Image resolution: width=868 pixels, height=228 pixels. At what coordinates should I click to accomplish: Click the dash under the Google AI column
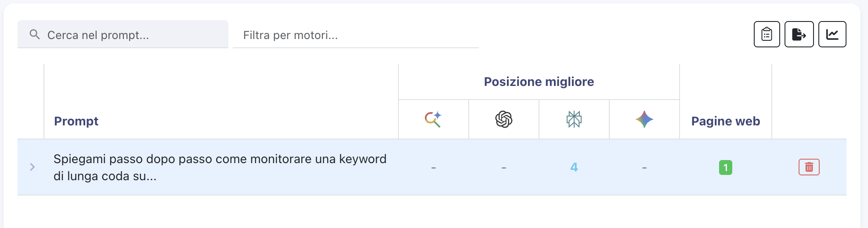433,167
